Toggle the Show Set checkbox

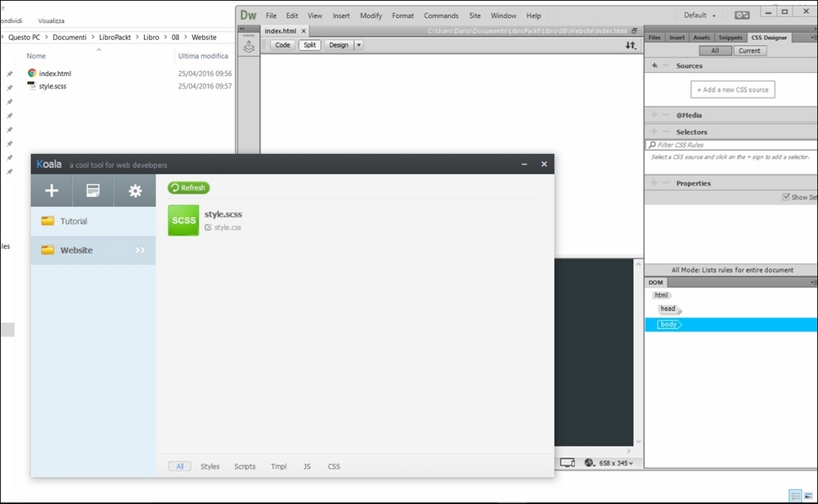click(x=785, y=196)
